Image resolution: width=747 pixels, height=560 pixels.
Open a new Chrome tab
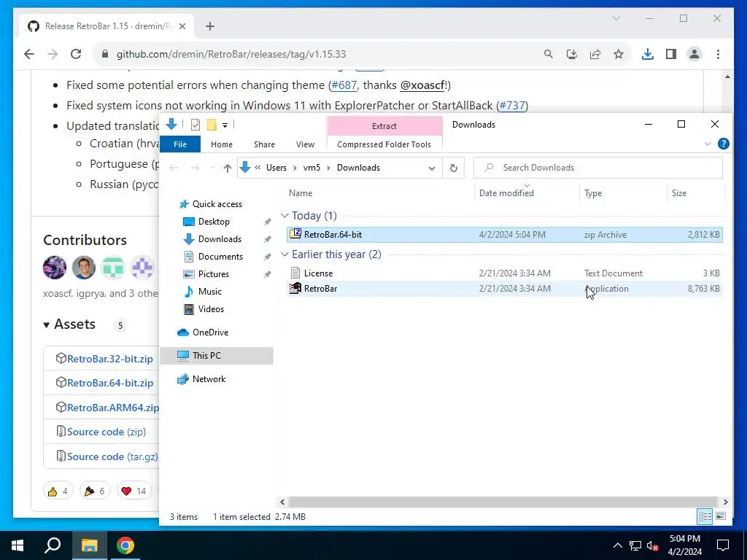[x=210, y=26]
